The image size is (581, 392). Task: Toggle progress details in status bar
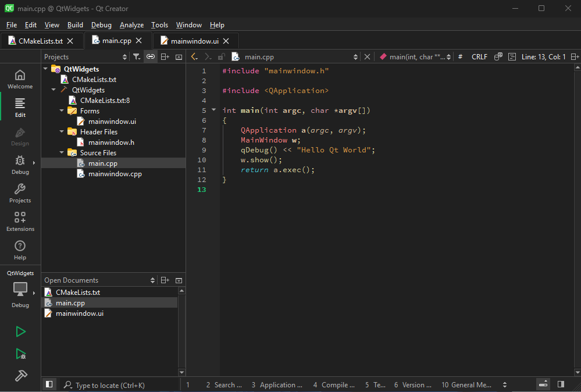tap(543, 384)
